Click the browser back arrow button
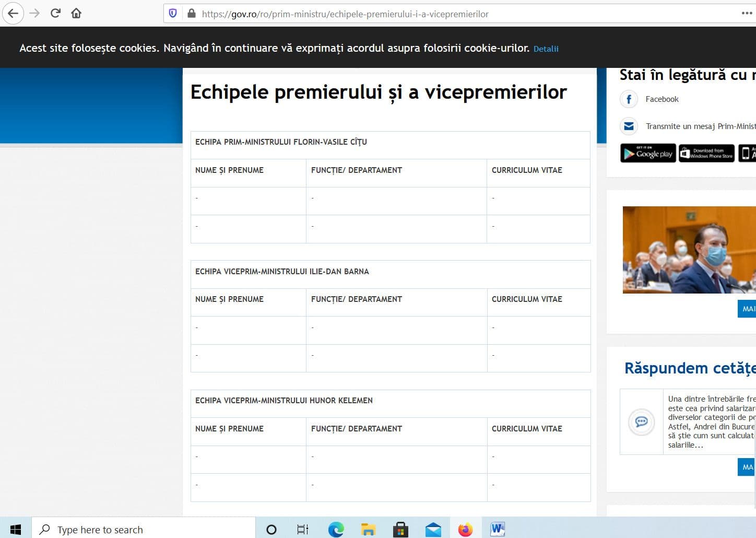 (x=13, y=14)
